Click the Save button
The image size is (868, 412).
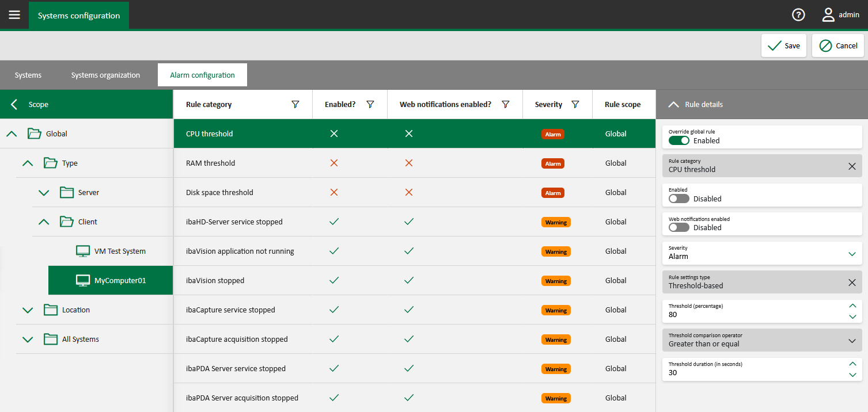coord(784,45)
